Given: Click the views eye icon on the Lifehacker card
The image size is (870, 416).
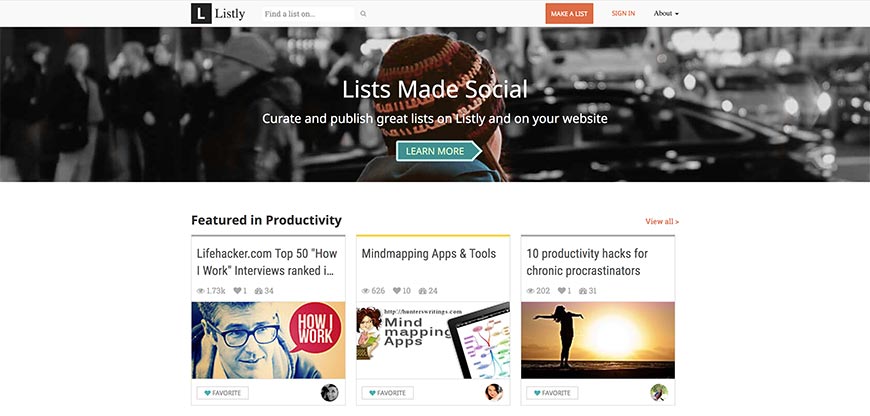Looking at the screenshot, I should click(x=201, y=291).
